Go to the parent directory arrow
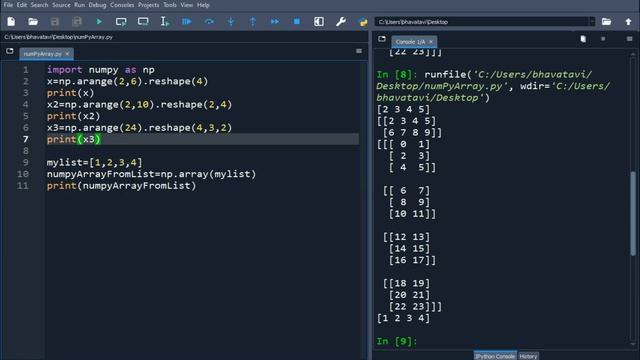 (x=628, y=22)
